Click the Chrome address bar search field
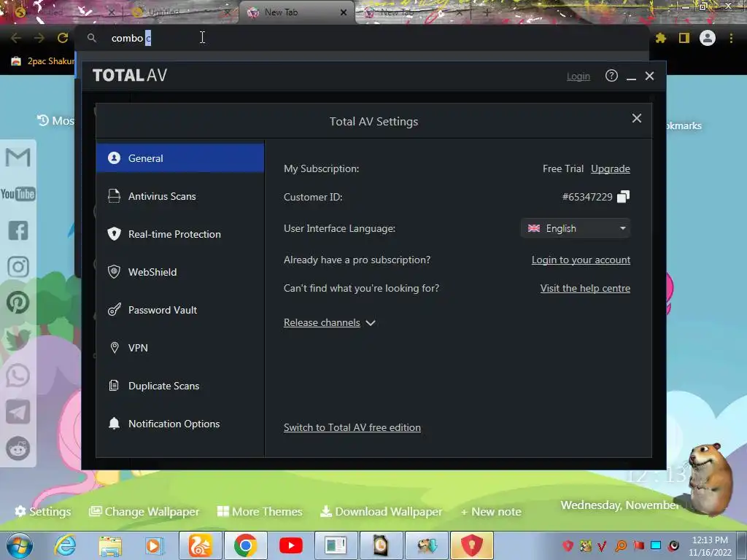This screenshot has height=560, width=747. 362,38
